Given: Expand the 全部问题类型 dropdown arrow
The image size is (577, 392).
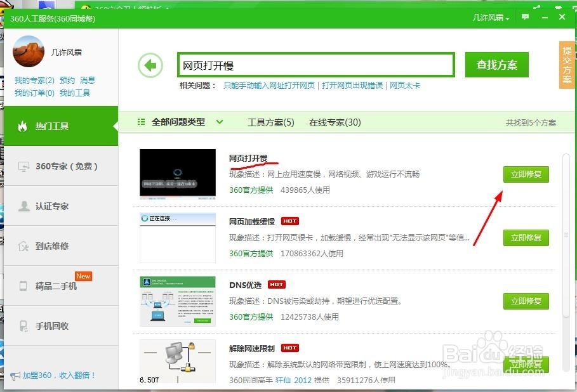Looking at the screenshot, I should coord(220,122).
